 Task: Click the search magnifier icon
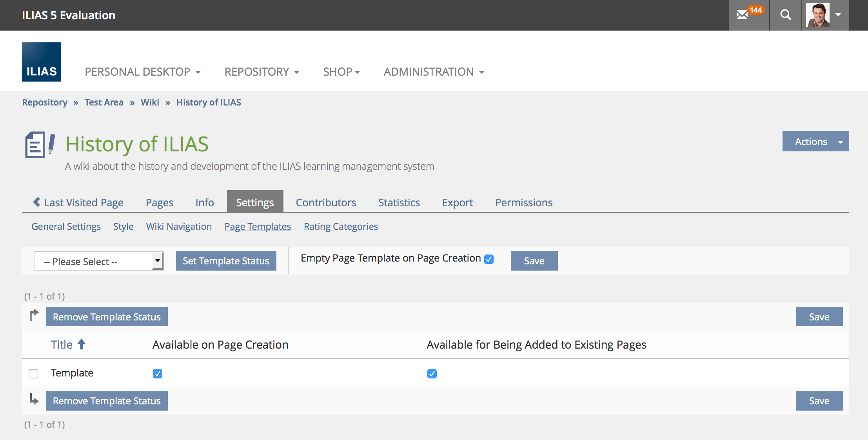coord(785,15)
